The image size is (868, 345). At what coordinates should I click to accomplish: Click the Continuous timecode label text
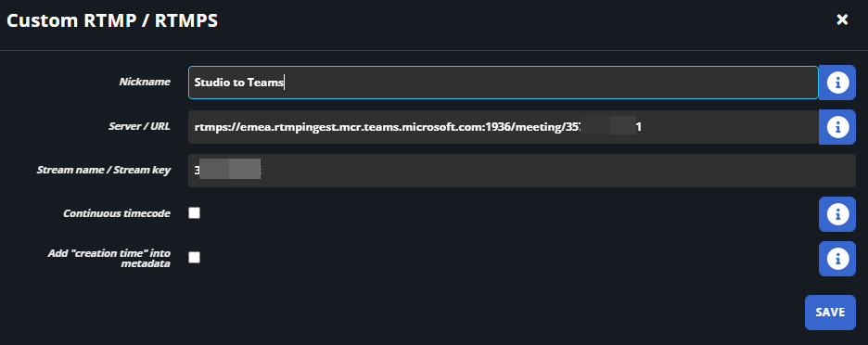(x=116, y=213)
